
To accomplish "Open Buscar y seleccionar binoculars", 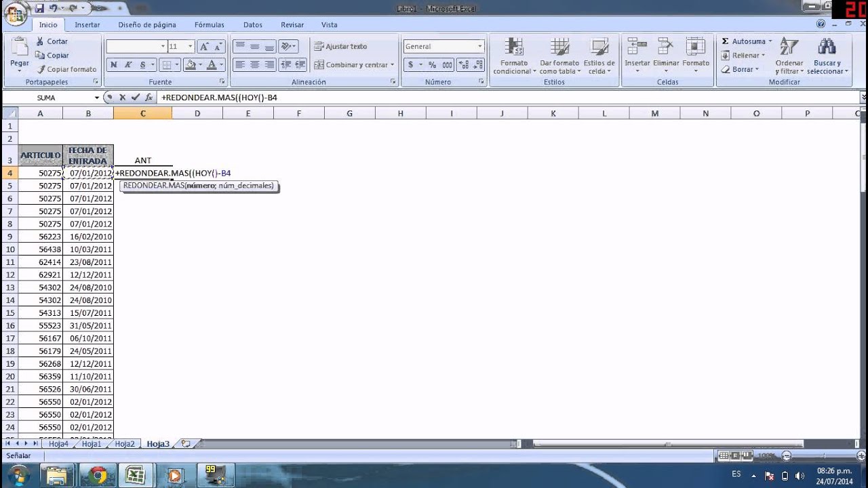I will pos(827,47).
